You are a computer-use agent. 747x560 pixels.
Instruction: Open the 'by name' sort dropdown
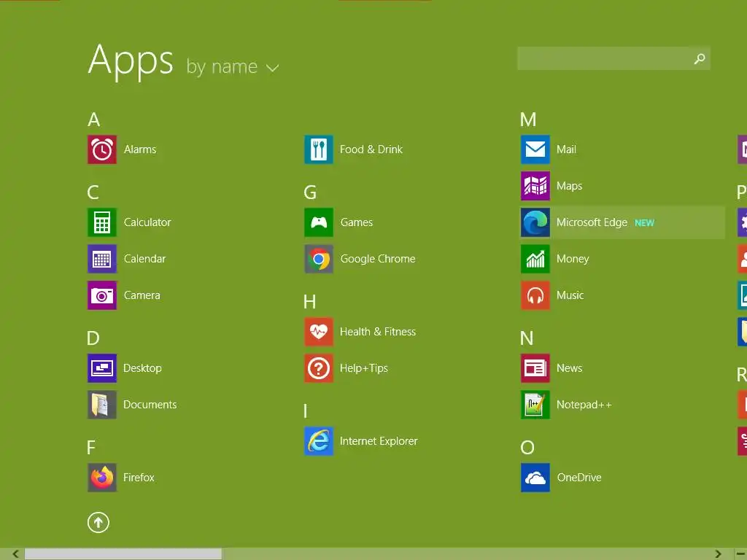233,67
